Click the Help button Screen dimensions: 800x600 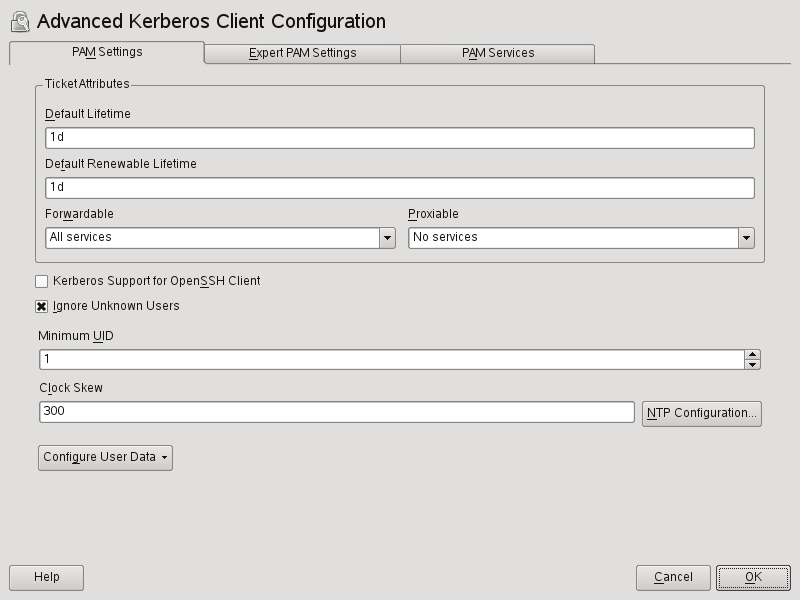tap(45, 577)
